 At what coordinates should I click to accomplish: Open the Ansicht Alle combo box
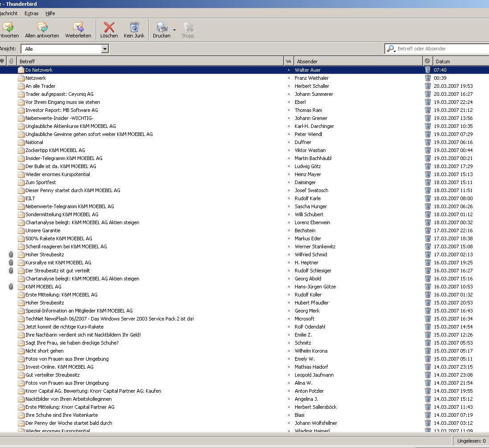coord(65,49)
